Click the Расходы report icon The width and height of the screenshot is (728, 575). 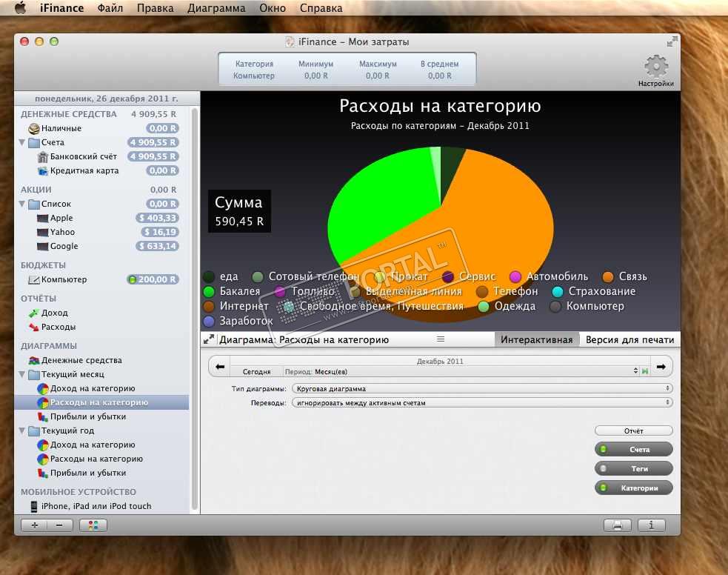(x=34, y=327)
